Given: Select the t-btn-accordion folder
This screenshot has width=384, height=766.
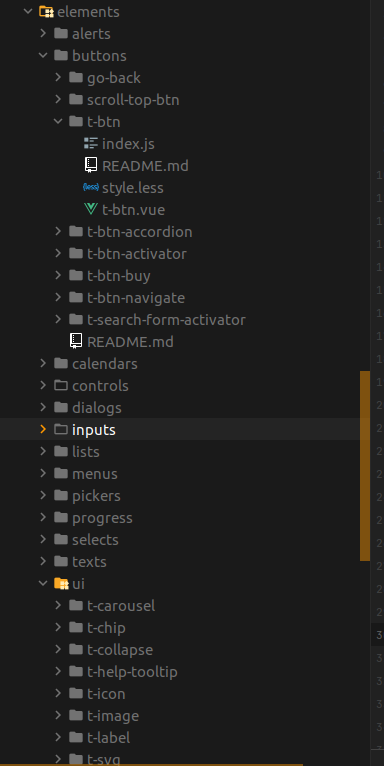Looking at the screenshot, I should click(x=139, y=232).
